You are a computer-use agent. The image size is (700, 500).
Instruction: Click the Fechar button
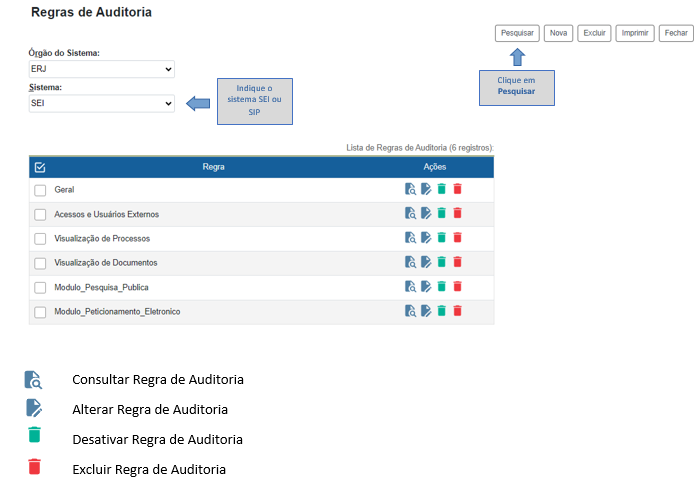pos(675,33)
